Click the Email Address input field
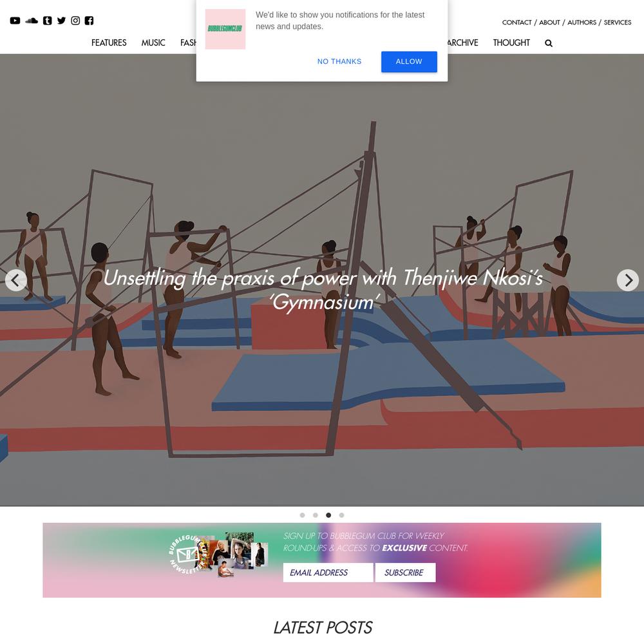Image resolution: width=644 pixels, height=644 pixels. tap(328, 573)
